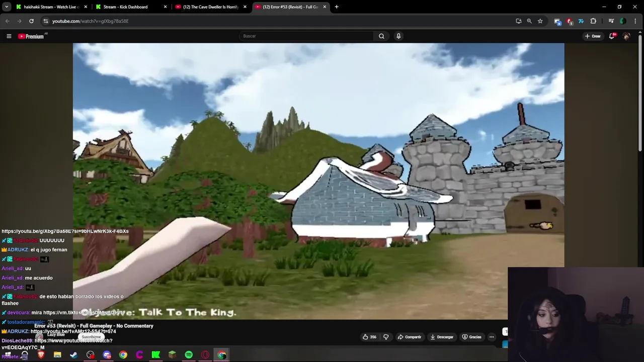644x362 pixels.
Task: Click picture-in-picture extension icon
Action: coord(557,21)
